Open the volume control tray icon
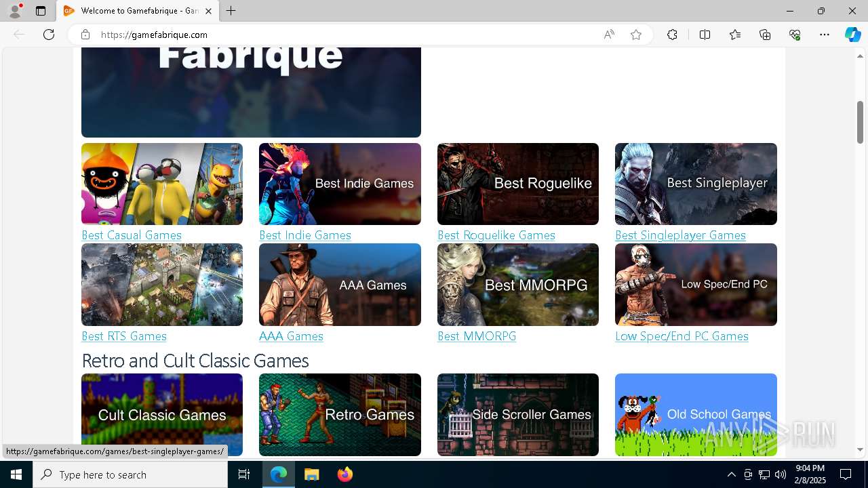868x488 pixels. click(x=781, y=474)
